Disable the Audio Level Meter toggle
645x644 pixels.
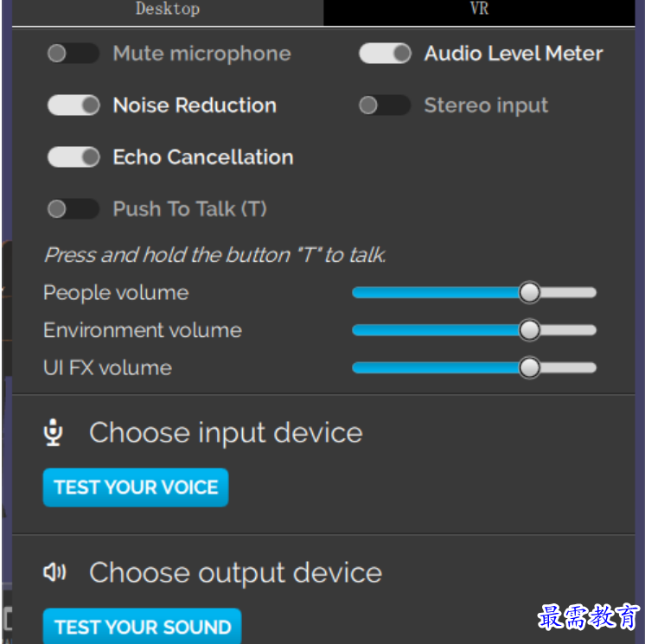pos(385,54)
